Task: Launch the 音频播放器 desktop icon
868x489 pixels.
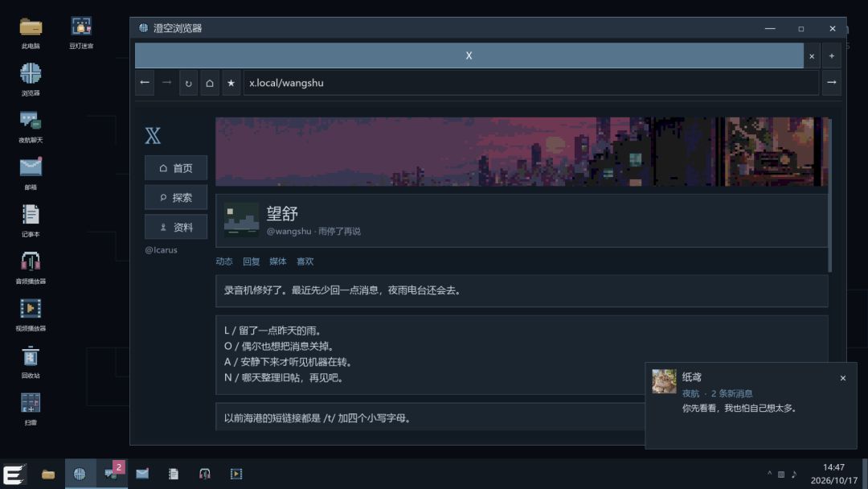Action: coord(31,268)
